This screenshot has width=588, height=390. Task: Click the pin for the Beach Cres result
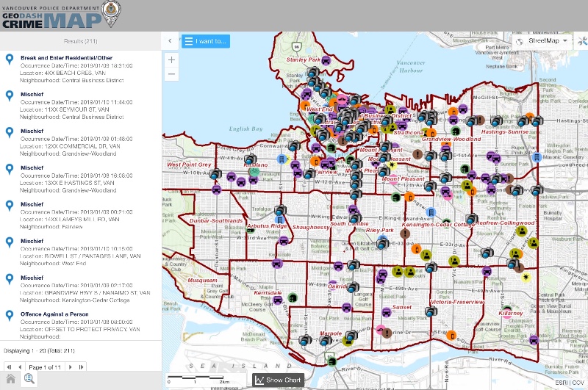click(10, 59)
